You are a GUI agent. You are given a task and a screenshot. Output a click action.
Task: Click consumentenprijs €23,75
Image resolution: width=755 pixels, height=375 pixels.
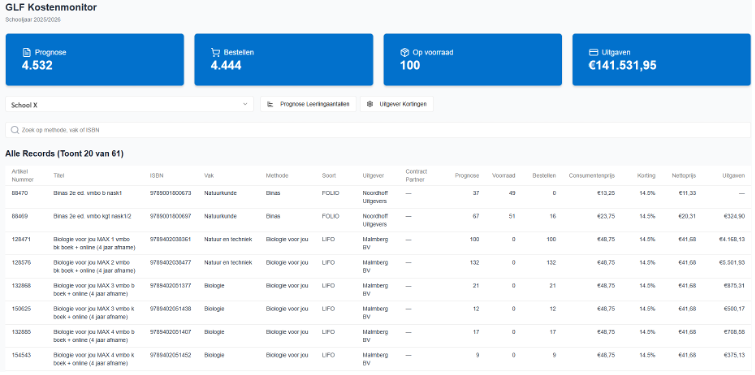(x=606, y=216)
